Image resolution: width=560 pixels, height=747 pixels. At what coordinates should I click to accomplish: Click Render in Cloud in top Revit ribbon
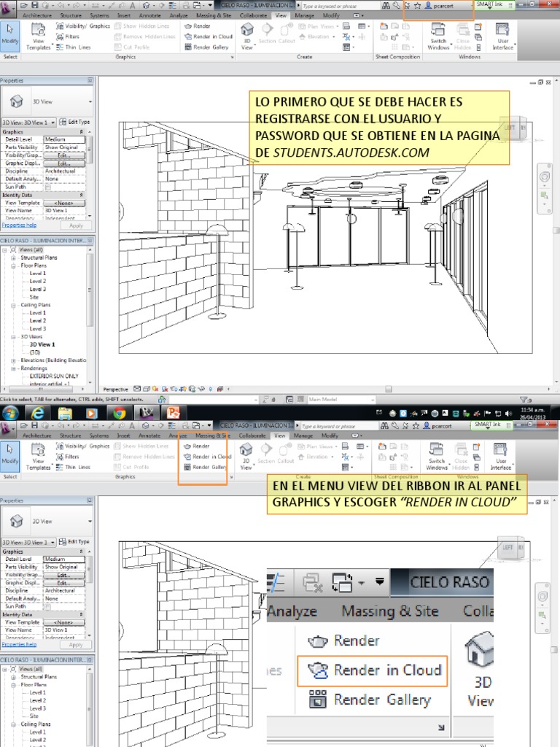coord(209,36)
